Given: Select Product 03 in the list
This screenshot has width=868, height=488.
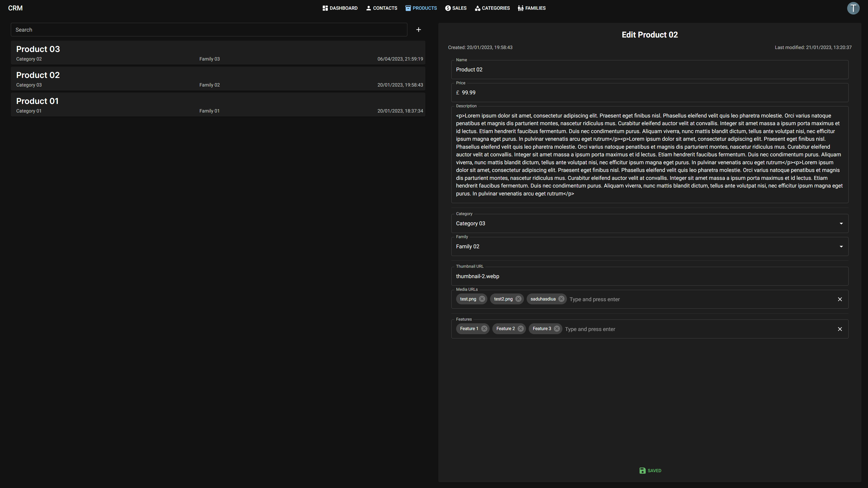Looking at the screenshot, I should pos(218,53).
